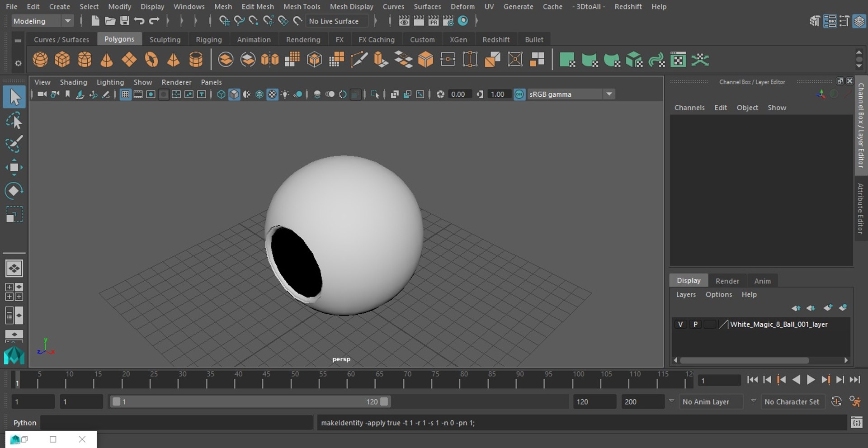The image size is (868, 448).
Task: Create a polygon sphere from the shelf
Action: 40,59
